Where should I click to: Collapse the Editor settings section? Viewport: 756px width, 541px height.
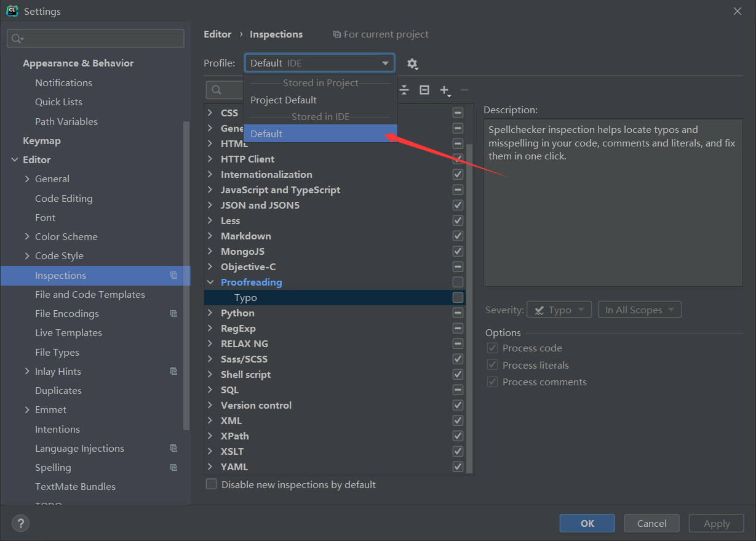(15, 159)
